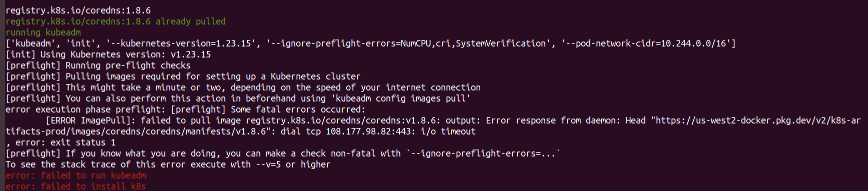This screenshot has height=191, width=868.
Task: Click the red 'failed to run kubeadm' error line
Action: click(x=76, y=175)
